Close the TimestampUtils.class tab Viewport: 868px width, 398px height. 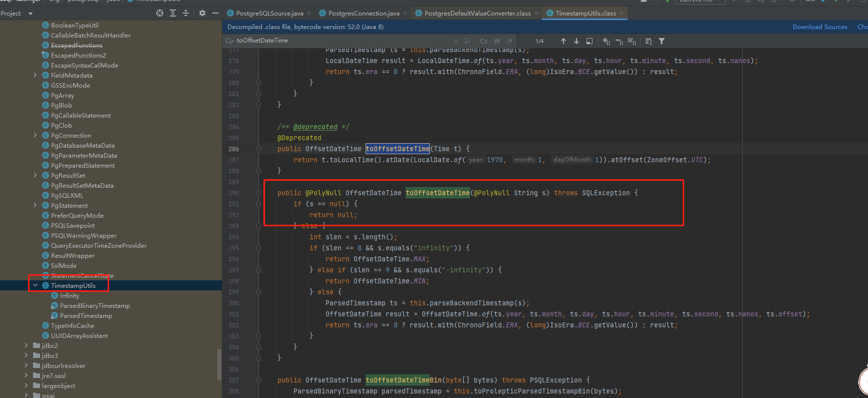pos(622,13)
